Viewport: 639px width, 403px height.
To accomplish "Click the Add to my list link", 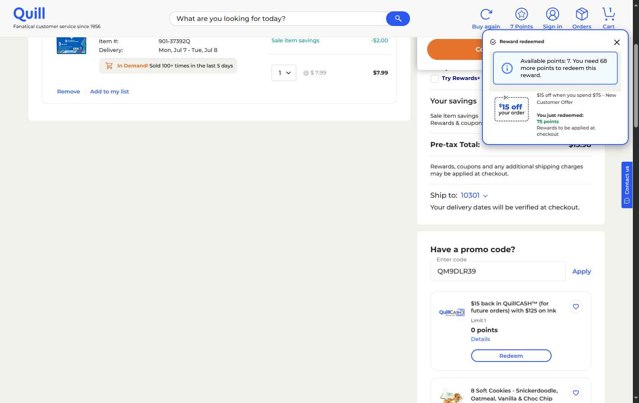I will click(109, 92).
